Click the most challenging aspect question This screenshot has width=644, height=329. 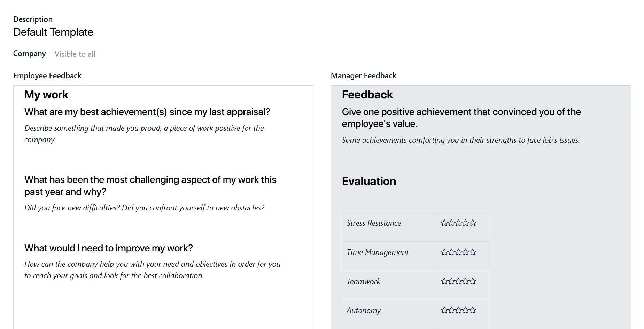(150, 180)
